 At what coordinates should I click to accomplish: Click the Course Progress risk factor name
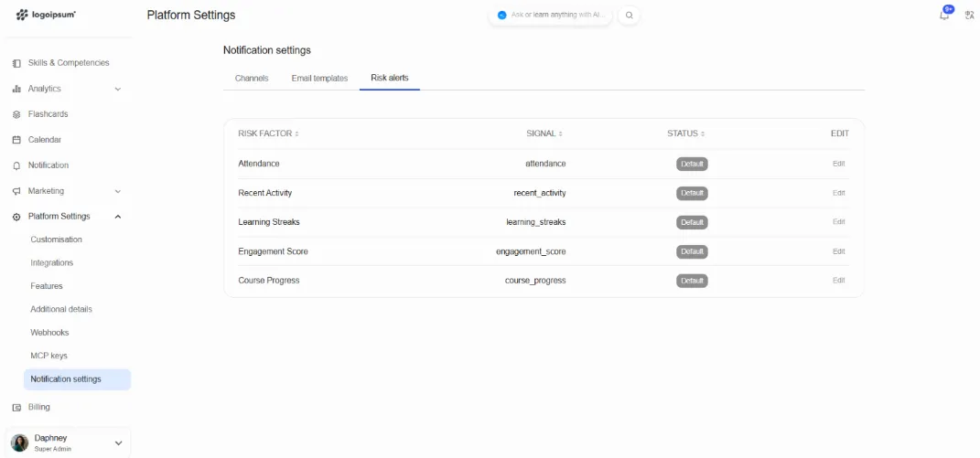pos(269,281)
